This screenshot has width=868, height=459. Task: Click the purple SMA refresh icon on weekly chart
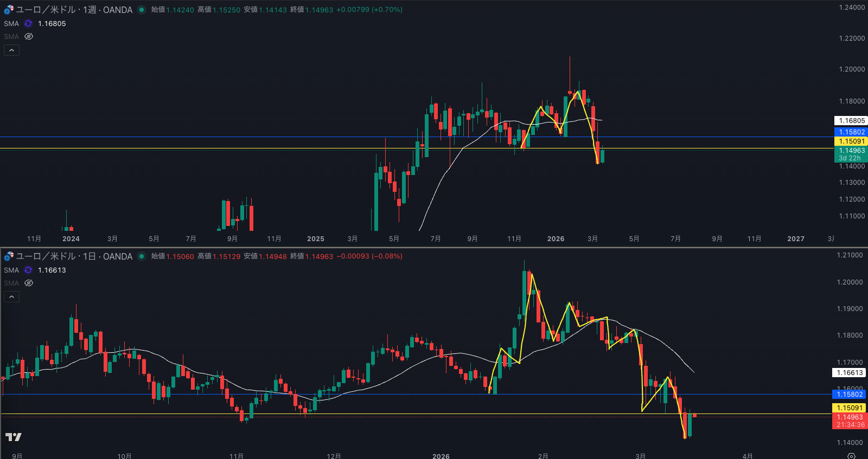tap(28, 24)
